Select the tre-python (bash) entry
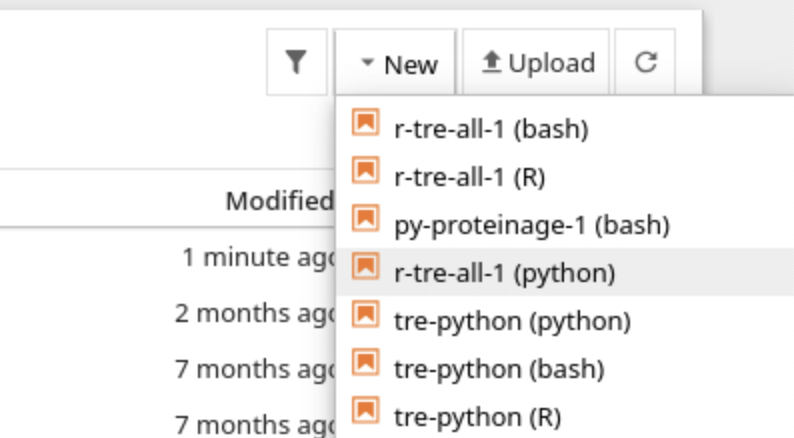The width and height of the screenshot is (794, 438). (499, 369)
